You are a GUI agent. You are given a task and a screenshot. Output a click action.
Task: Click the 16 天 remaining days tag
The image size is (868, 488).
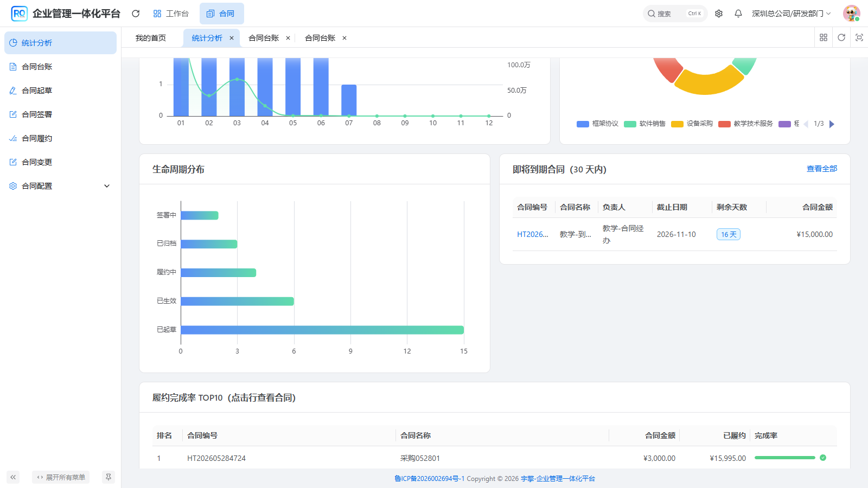729,234
